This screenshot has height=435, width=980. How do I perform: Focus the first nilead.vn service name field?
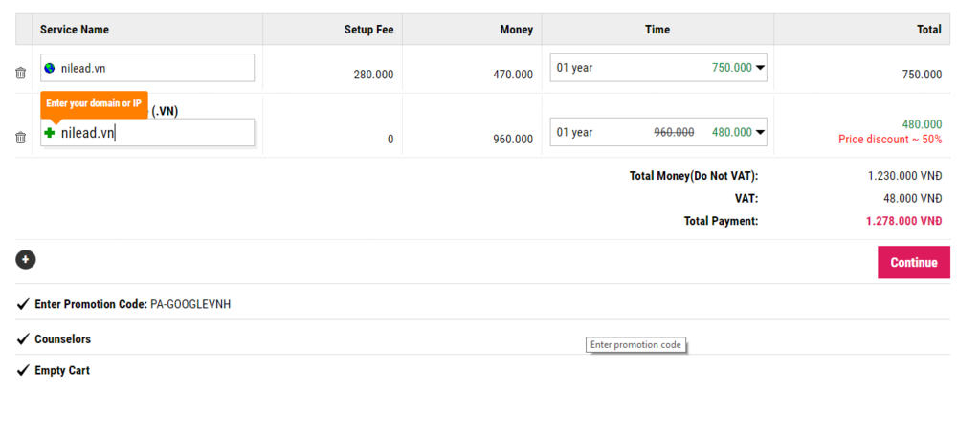pos(147,68)
